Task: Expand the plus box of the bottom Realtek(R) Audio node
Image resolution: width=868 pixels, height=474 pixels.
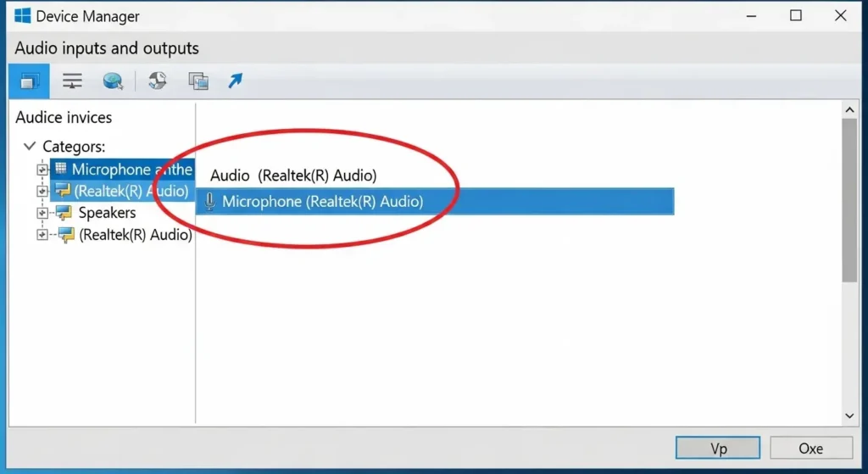Action: coord(42,235)
